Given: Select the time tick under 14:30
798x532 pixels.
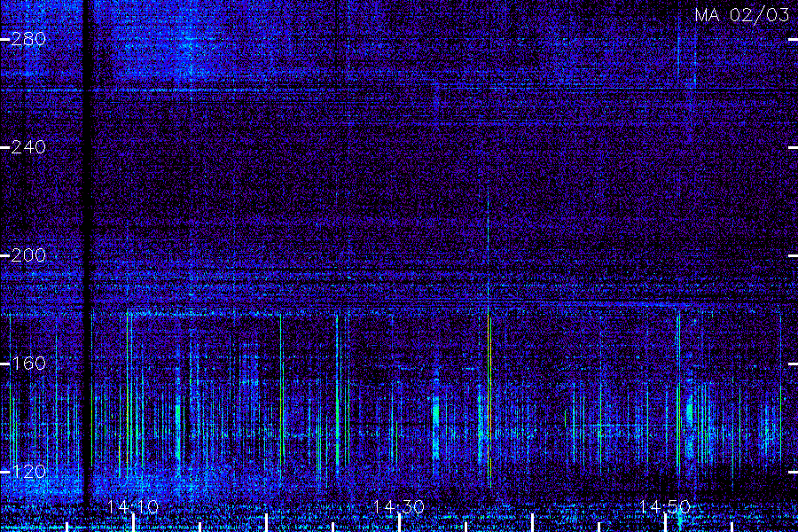Looking at the screenshot, I should [400, 523].
